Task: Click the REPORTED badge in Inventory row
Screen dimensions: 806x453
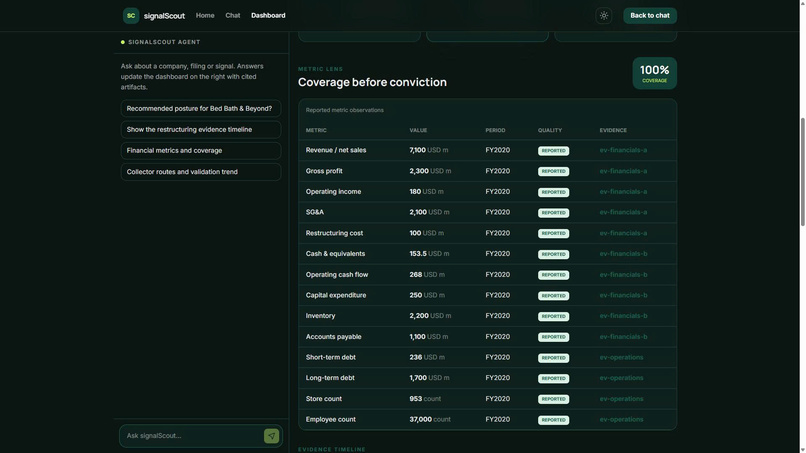Action: point(553,316)
